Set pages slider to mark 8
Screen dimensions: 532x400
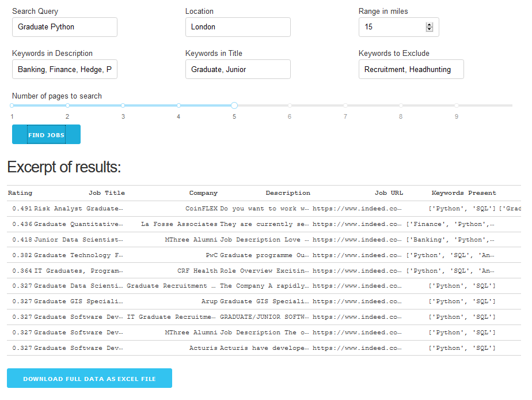click(x=401, y=105)
